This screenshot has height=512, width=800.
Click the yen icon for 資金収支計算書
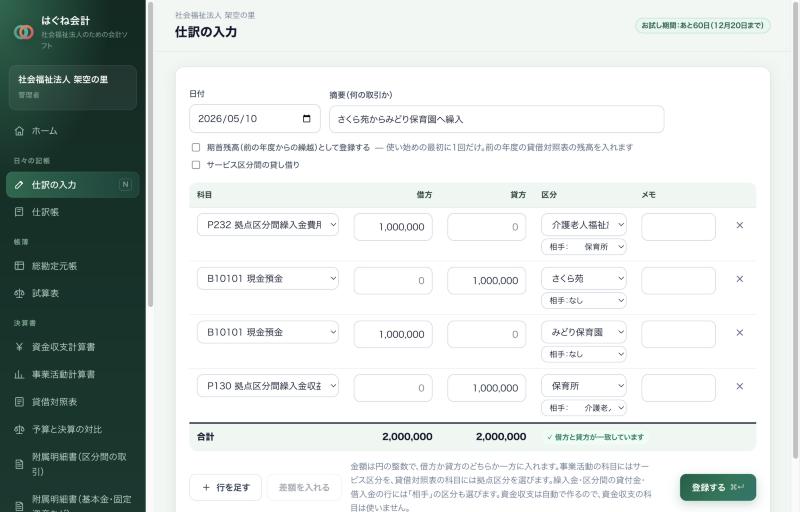[x=19, y=347]
